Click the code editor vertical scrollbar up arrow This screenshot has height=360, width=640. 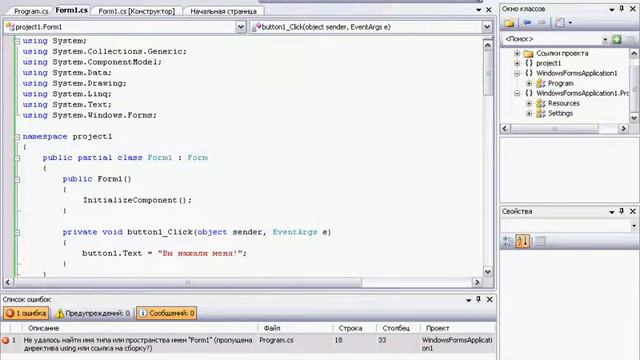point(488,45)
